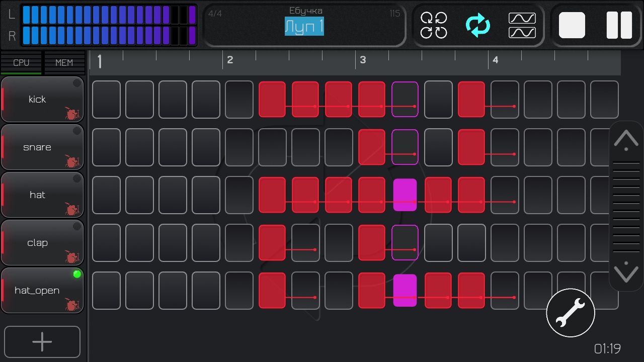Image resolution: width=644 pixels, height=362 pixels.
Task: Click the L channel level meter
Action: (109, 15)
